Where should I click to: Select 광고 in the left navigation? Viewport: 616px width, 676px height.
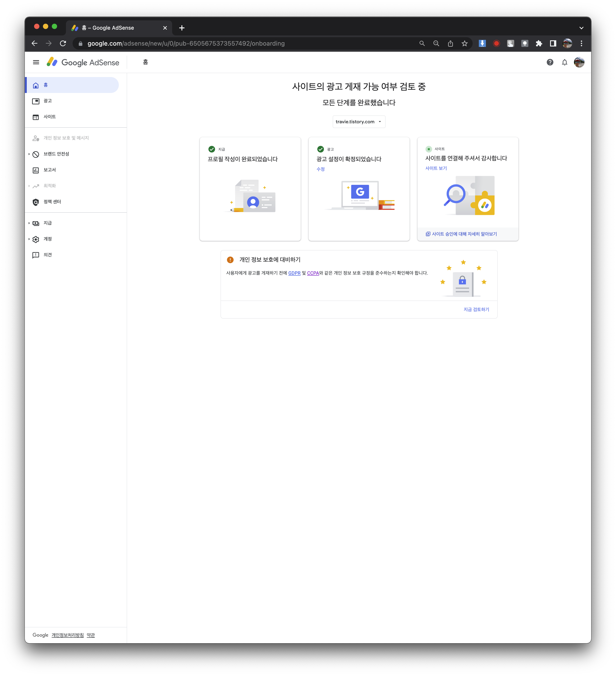pos(48,101)
